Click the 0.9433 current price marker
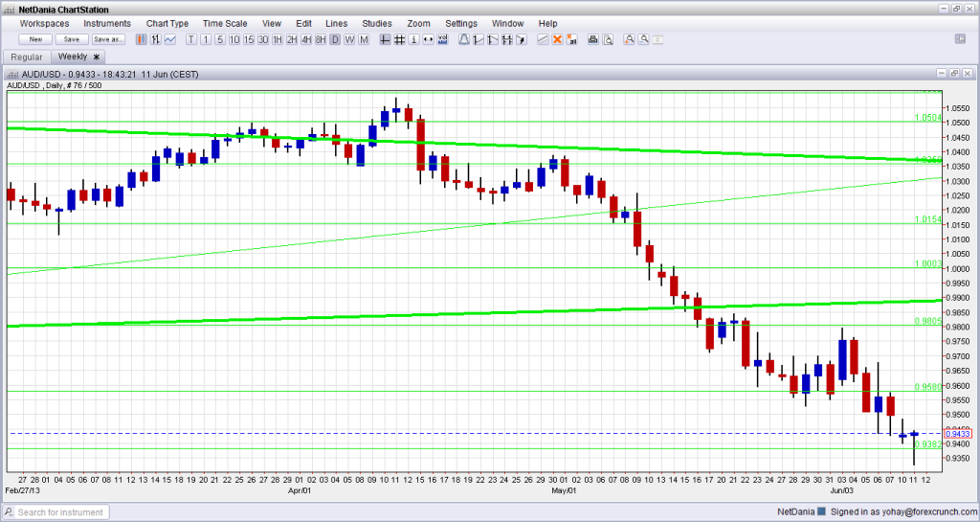The image size is (980, 522). (x=958, y=434)
